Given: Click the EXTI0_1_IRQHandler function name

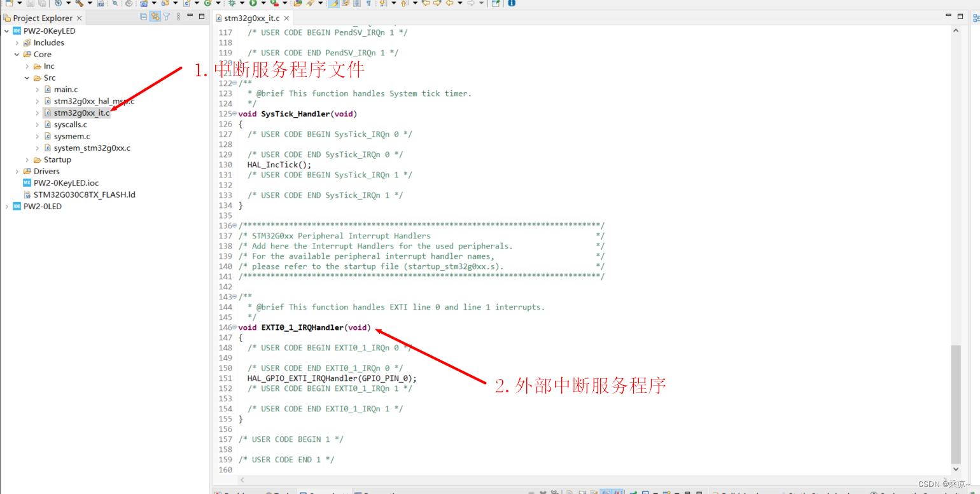Looking at the screenshot, I should 302,327.
